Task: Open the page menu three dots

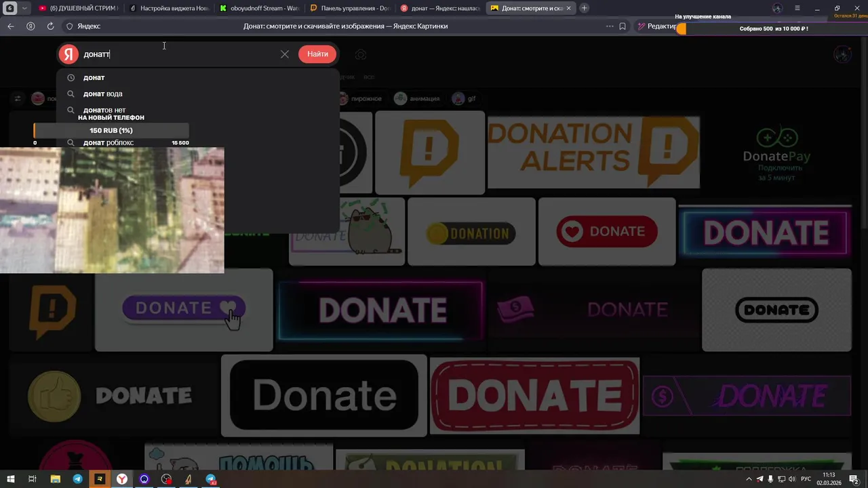Action: [610, 26]
